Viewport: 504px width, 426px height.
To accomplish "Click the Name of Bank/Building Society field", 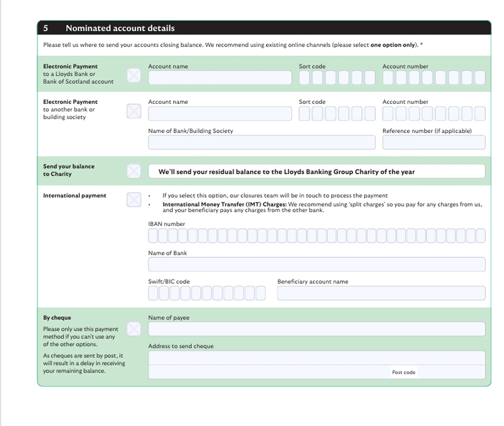I will coord(262,142).
